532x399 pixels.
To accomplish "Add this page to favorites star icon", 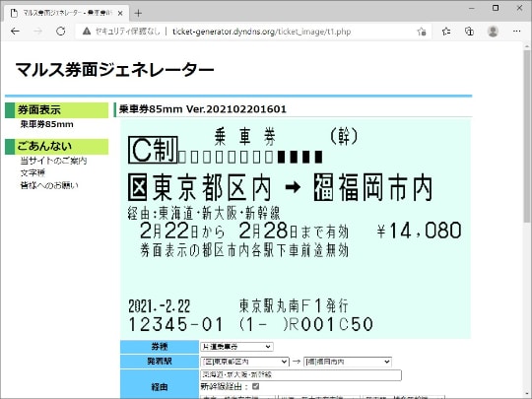I will pos(422,32).
